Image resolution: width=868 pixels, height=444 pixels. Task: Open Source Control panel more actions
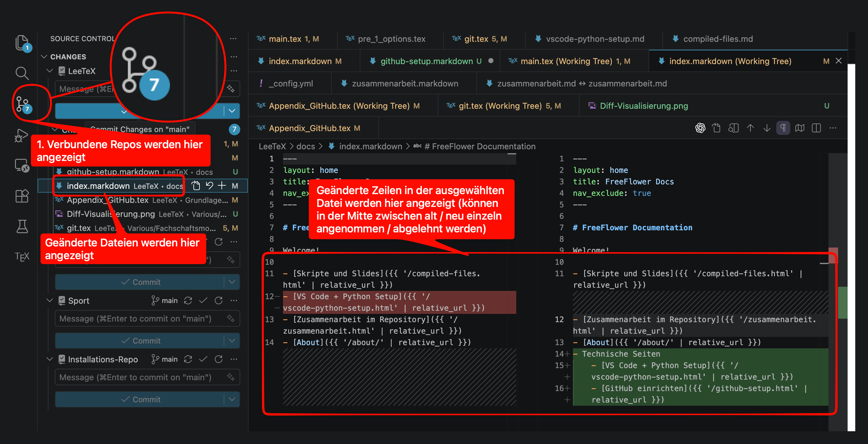pos(233,39)
